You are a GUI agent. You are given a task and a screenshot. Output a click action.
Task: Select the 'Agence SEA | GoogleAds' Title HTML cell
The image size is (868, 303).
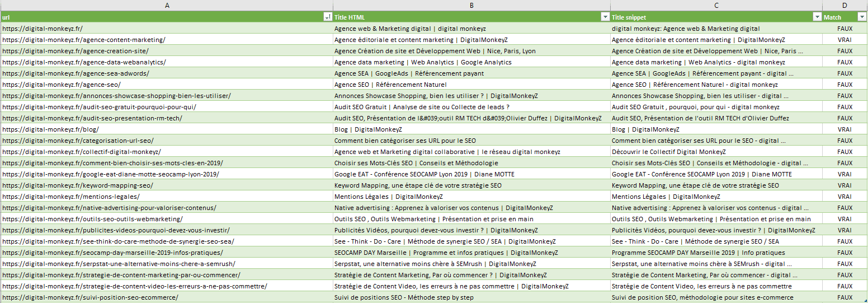409,73
